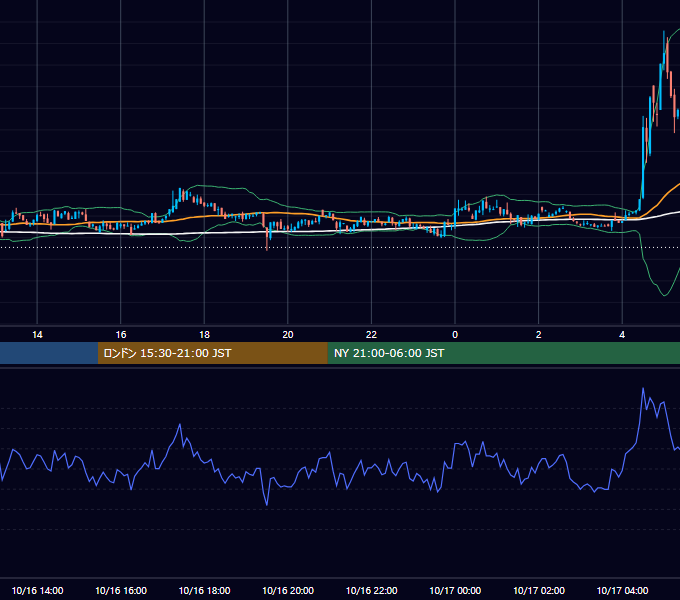Click the 10/16 18:00 time label

pos(204,590)
